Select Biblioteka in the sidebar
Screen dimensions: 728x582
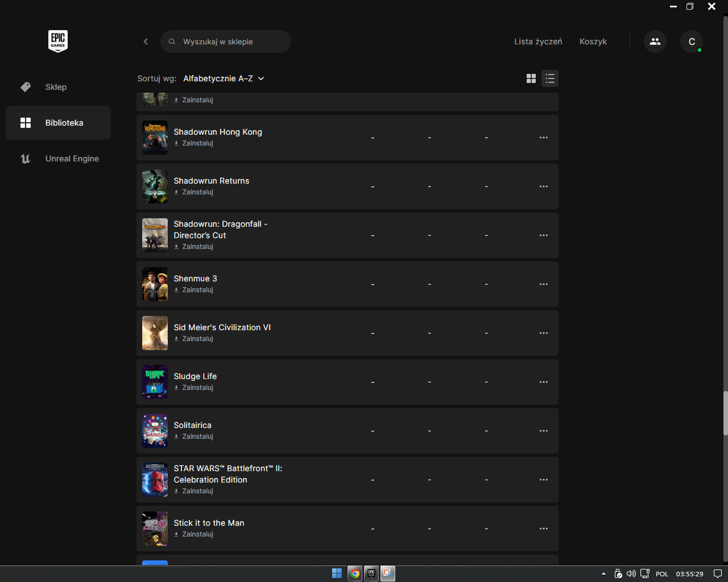(x=58, y=123)
